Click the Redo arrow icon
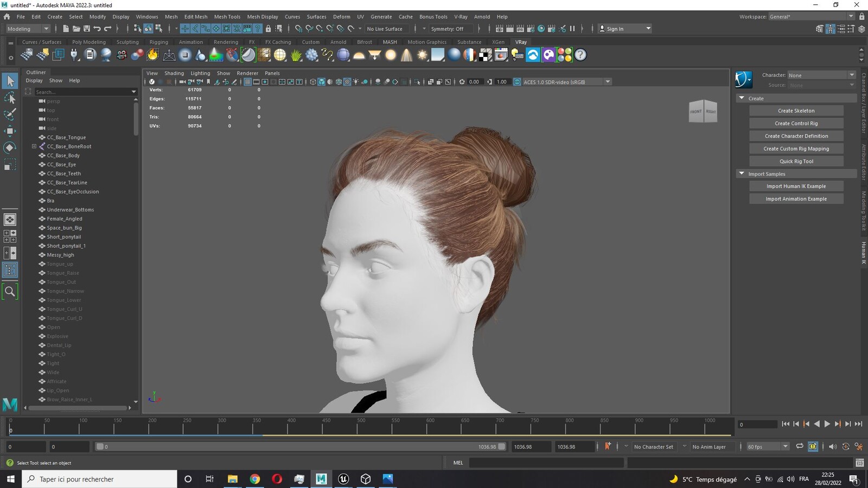The width and height of the screenshot is (868, 488). pos(107,29)
